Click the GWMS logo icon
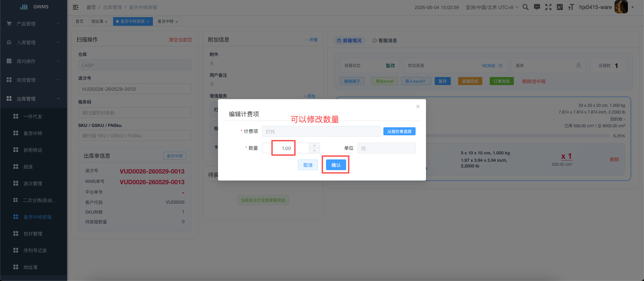 click(24, 7)
